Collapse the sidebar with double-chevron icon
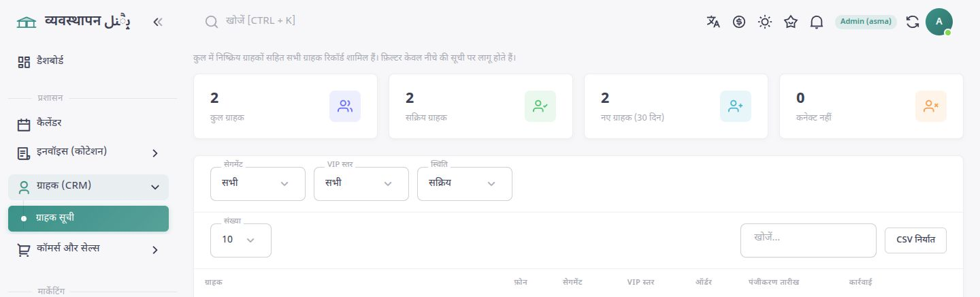The height and width of the screenshot is (297, 980). click(x=158, y=22)
